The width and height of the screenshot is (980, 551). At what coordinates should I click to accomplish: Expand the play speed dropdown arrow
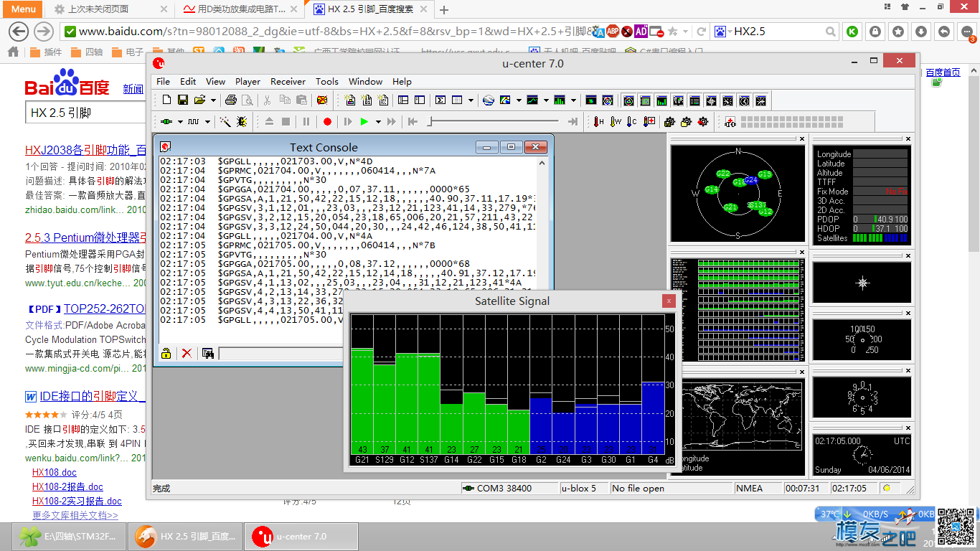[x=377, y=122]
